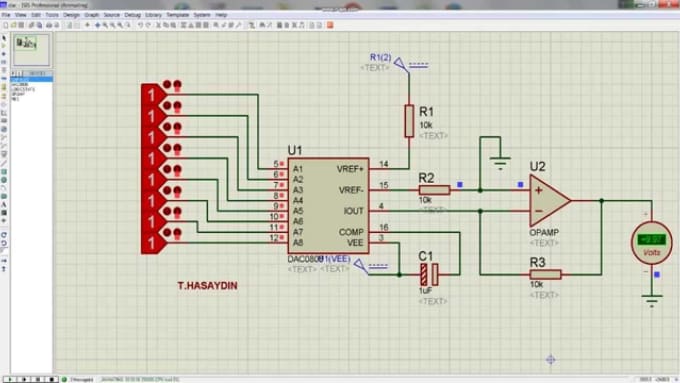680x383 pixels.
Task: Open the Debug menu
Action: pyautogui.click(x=132, y=15)
